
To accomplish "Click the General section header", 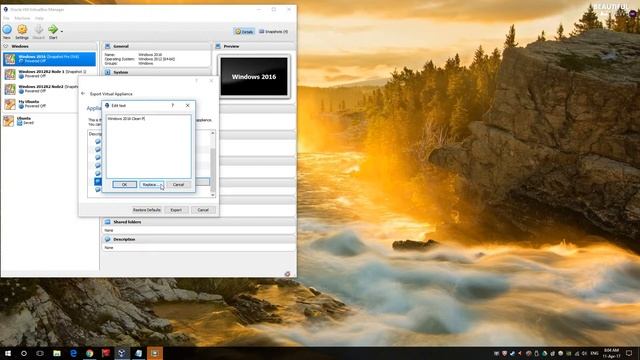I will pos(156,46).
